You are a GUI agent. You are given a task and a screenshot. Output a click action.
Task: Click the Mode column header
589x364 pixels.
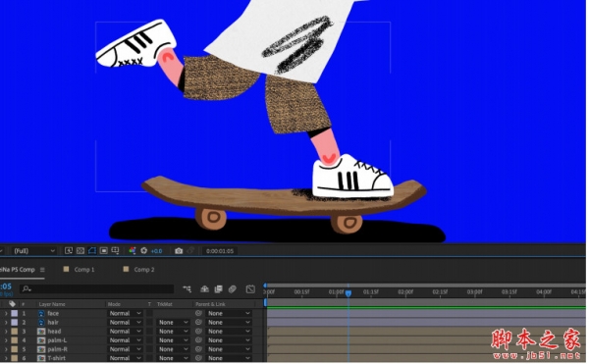click(114, 304)
